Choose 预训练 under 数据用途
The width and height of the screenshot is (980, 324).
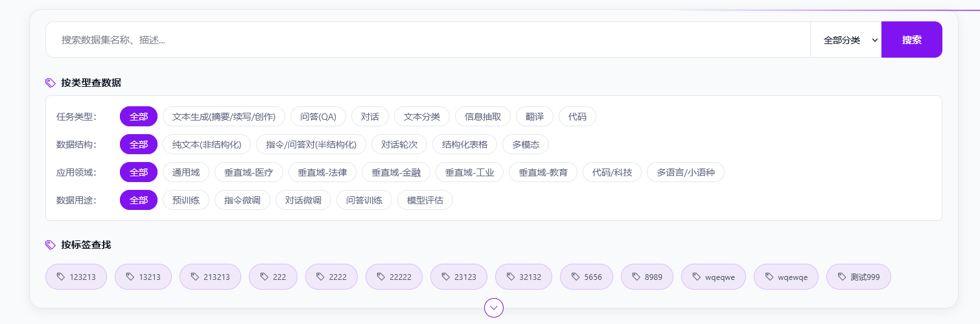tap(186, 200)
